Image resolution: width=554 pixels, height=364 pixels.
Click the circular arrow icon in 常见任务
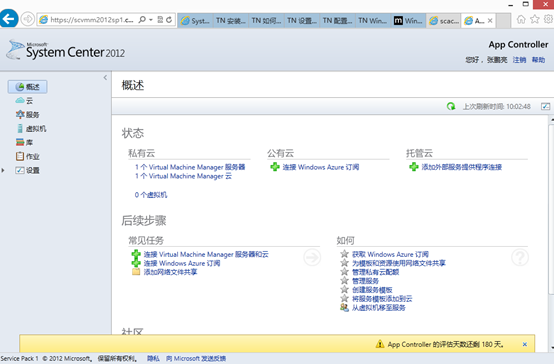click(312, 257)
